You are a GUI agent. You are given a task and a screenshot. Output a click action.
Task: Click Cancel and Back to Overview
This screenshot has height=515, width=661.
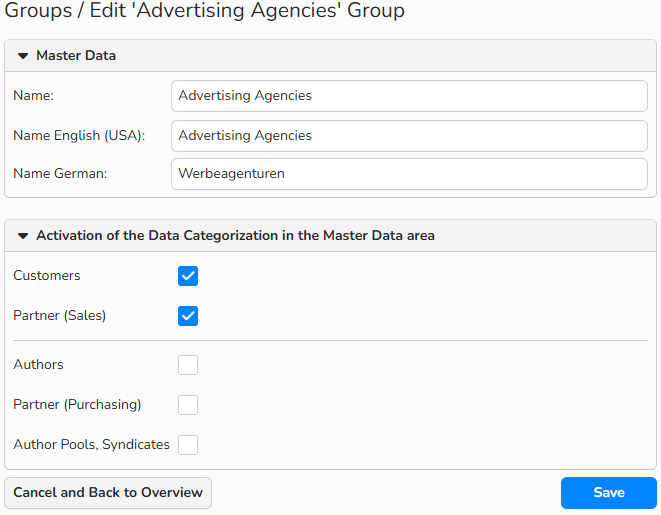[x=108, y=493]
